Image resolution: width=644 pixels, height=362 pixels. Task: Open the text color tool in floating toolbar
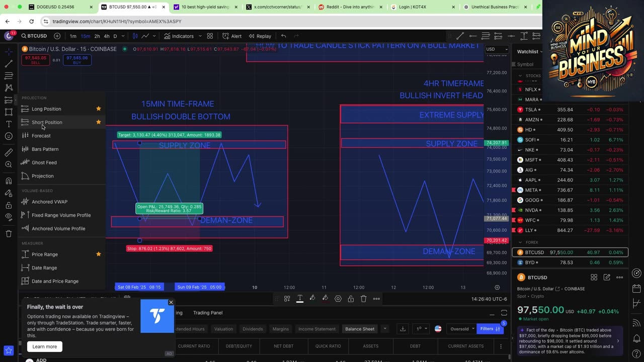pos(300,299)
